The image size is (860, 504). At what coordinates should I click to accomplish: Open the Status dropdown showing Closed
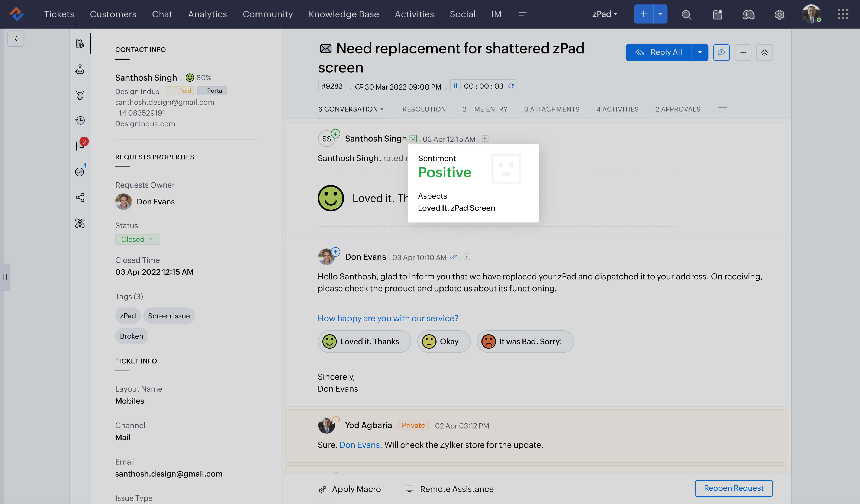click(x=137, y=239)
